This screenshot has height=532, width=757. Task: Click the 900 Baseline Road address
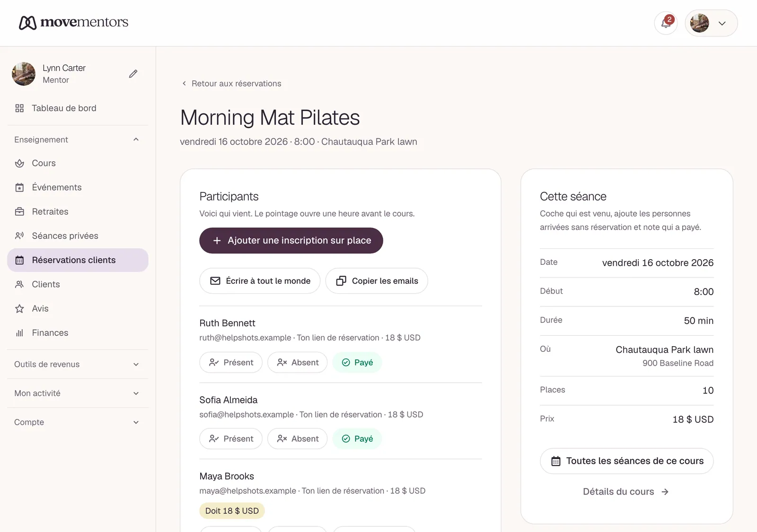678,363
